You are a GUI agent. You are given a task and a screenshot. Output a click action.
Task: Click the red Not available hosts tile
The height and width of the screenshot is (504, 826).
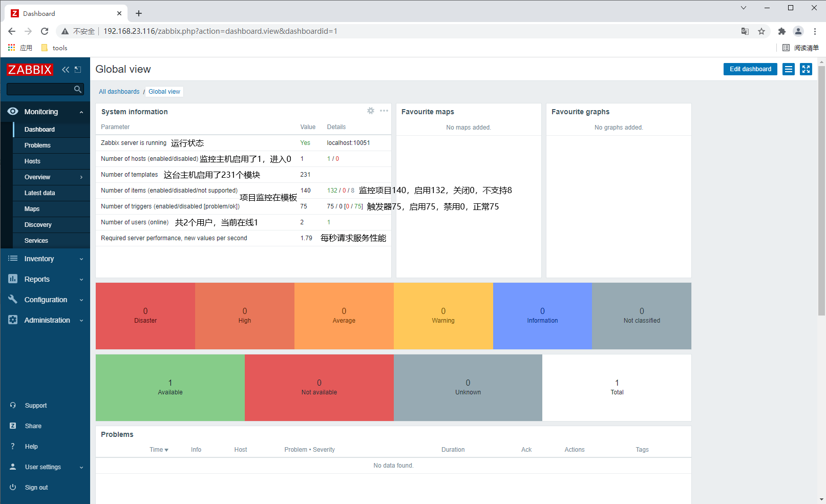tap(319, 388)
